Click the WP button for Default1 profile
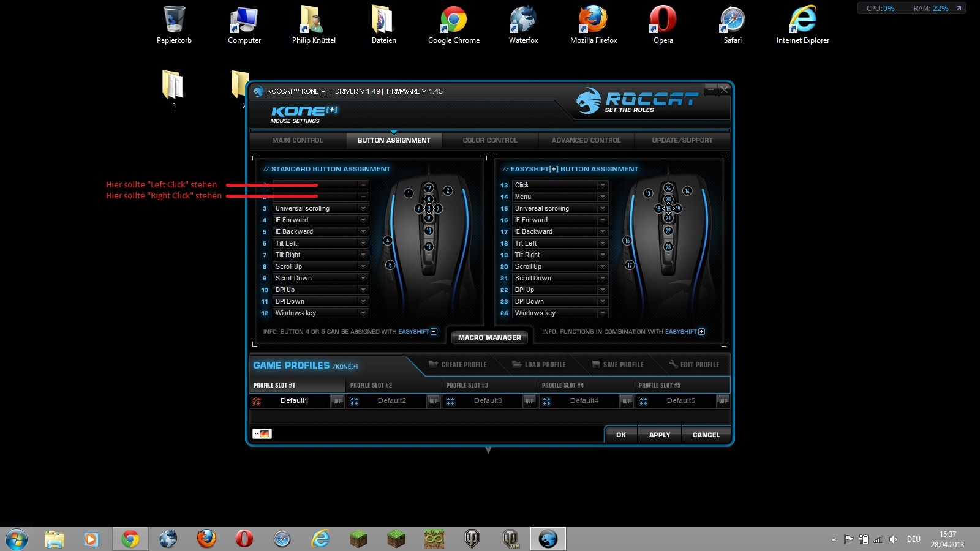The image size is (980, 551). (x=337, y=401)
